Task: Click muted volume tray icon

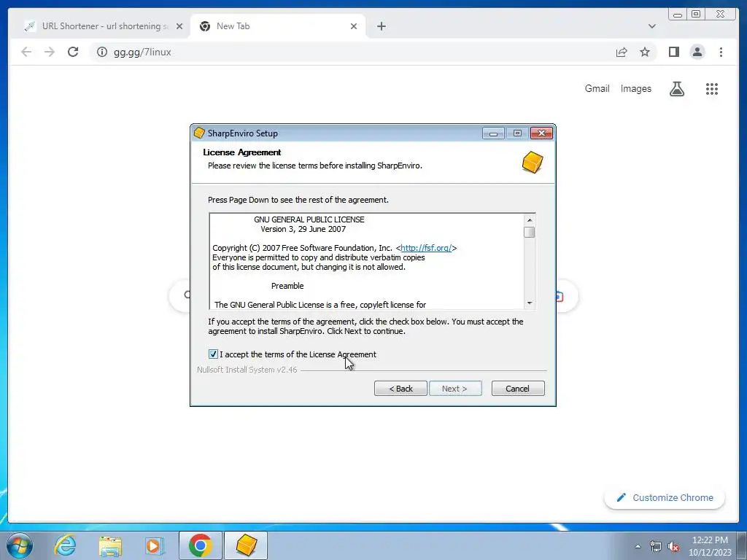Action: point(673,546)
